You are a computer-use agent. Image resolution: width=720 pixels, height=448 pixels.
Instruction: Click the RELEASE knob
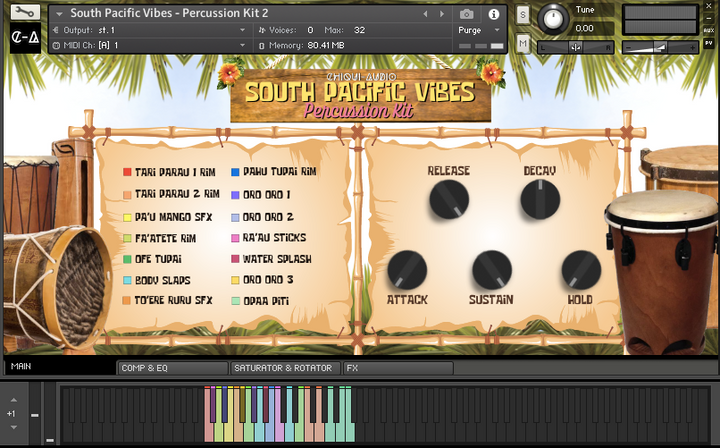pyautogui.click(x=449, y=200)
